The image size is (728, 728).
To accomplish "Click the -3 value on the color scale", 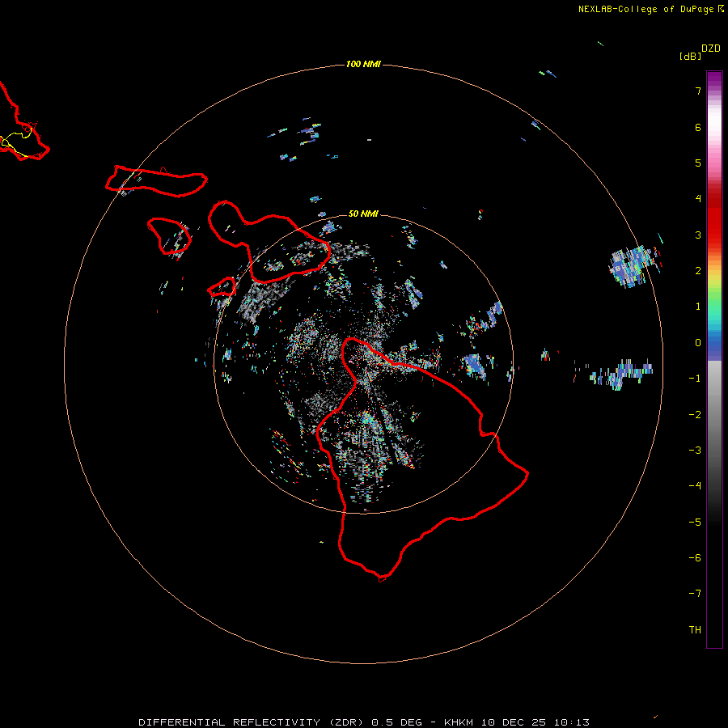I will pyautogui.click(x=695, y=451).
